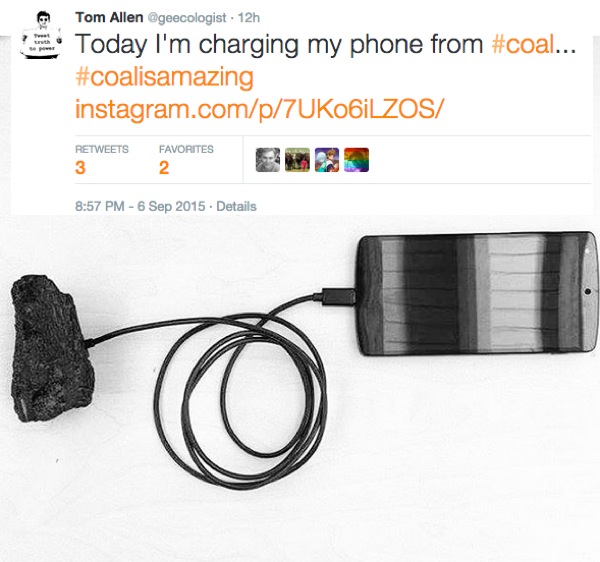Viewport: 600px width, 562px height.
Task: Click the FAVORITES label
Action: (186, 149)
